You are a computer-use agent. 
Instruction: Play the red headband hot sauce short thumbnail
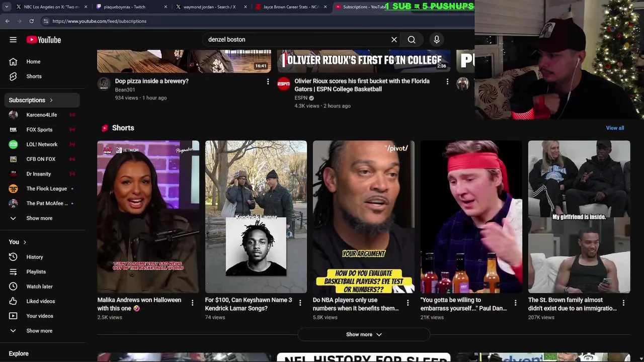[471, 217]
